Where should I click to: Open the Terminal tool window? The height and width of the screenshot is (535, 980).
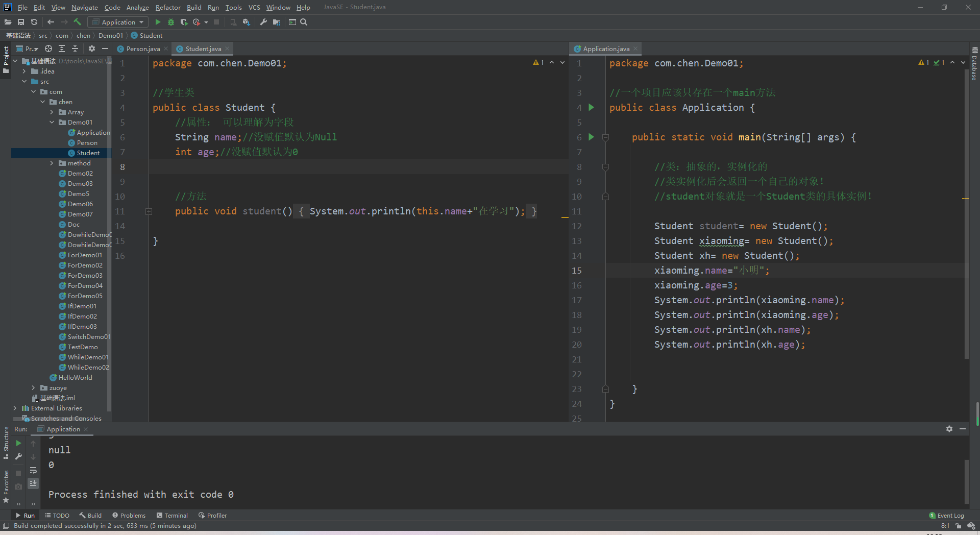tap(173, 516)
